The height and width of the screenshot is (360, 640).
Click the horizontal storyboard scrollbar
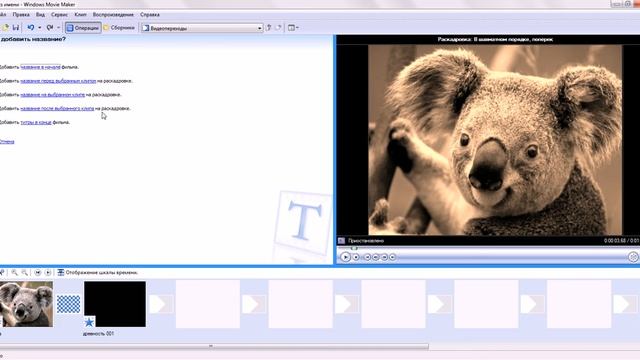[x=214, y=347]
